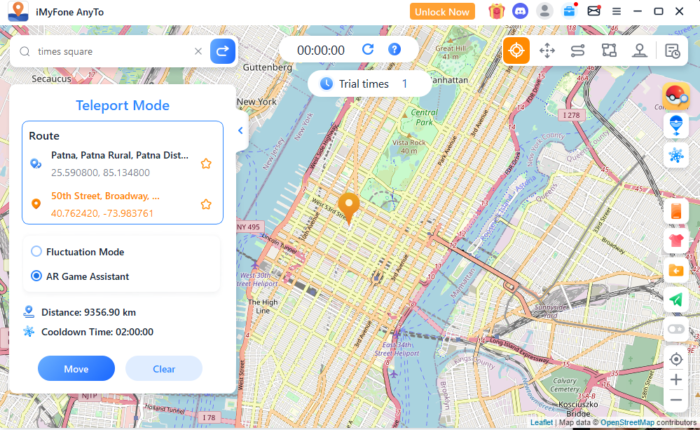
Task: Select multi-spot route mode icon
Action: pyautogui.click(x=609, y=50)
